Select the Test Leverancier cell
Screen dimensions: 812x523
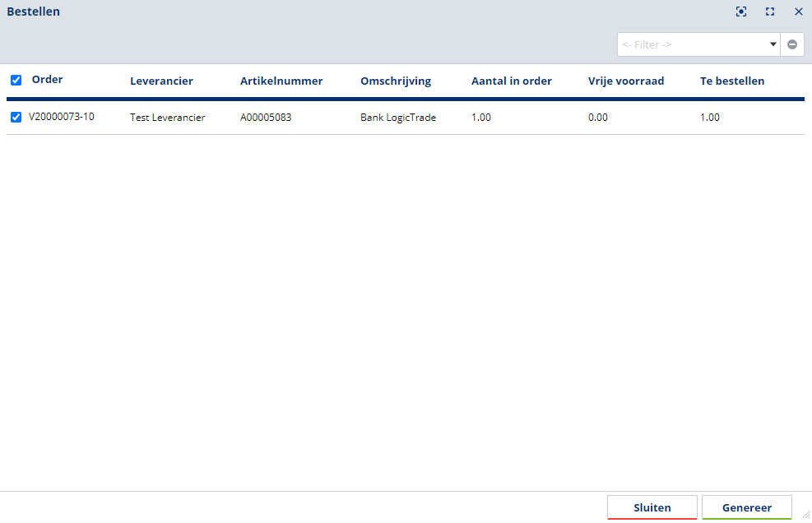click(167, 118)
